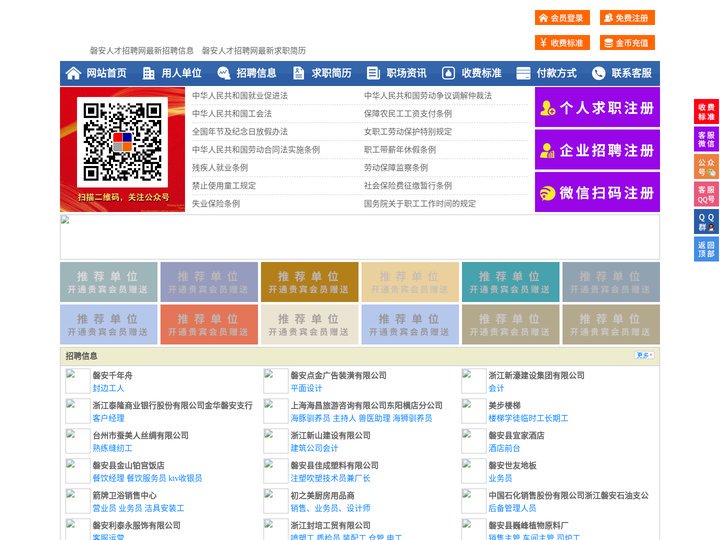Image resolution: width=720 pixels, height=540 pixels.
Task: Open the link 社会保险费征缴暂行条例
Action: [x=408, y=186]
